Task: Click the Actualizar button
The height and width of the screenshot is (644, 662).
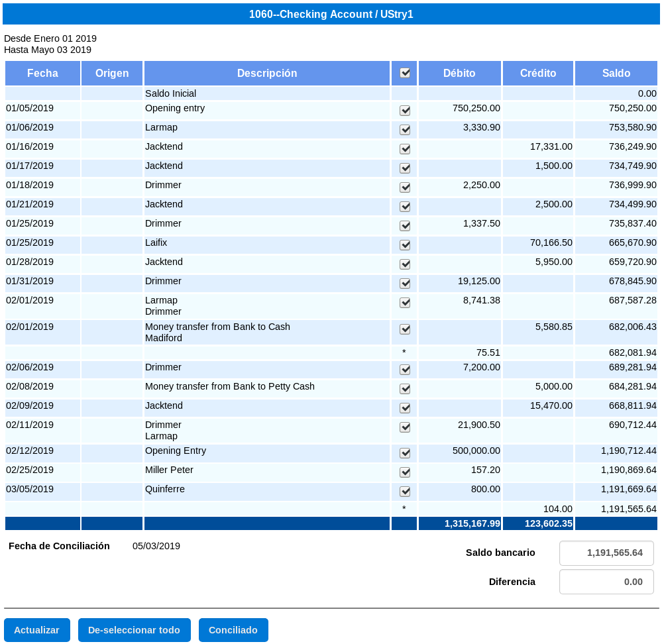Action: pyautogui.click(x=37, y=630)
